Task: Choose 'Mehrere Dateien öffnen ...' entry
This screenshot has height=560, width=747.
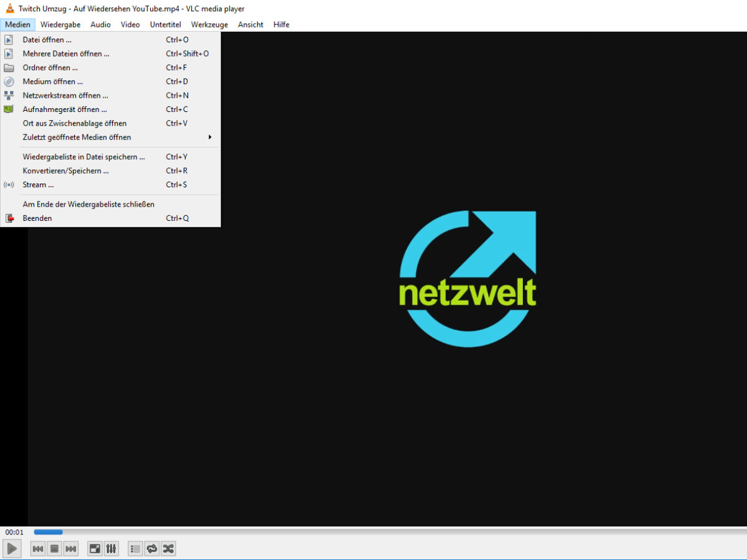Action: 110,54
